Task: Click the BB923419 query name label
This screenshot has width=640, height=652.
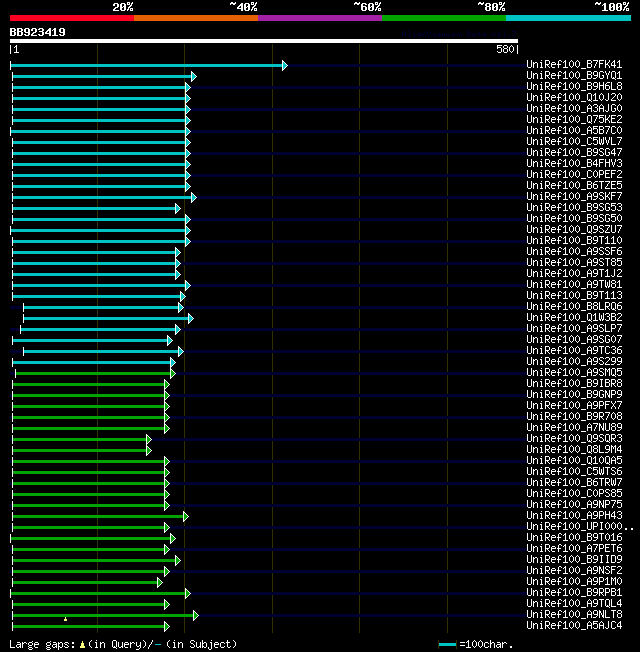Action: 37,32
